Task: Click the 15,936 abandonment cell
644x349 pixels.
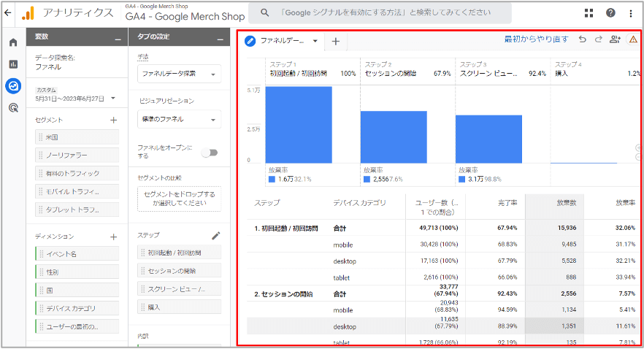Action: click(x=567, y=228)
